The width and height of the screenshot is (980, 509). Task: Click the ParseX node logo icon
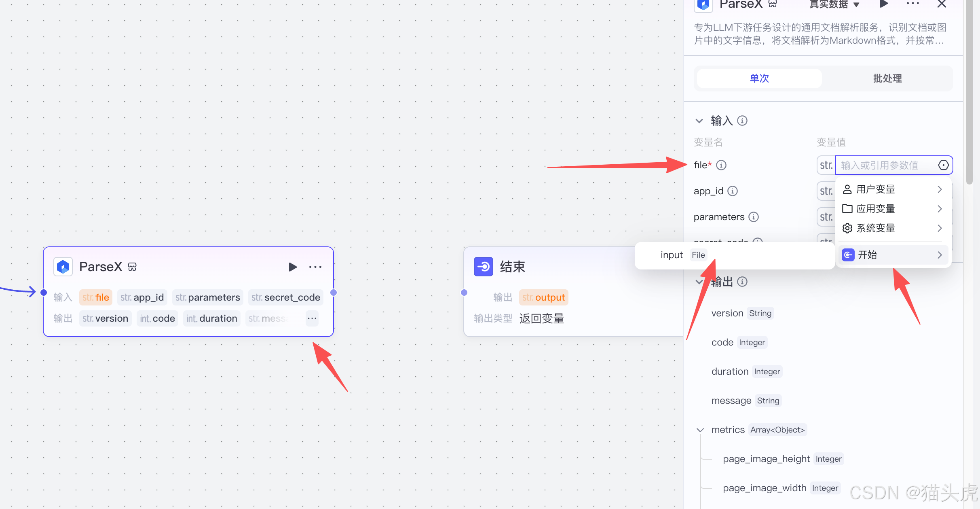[x=63, y=267]
